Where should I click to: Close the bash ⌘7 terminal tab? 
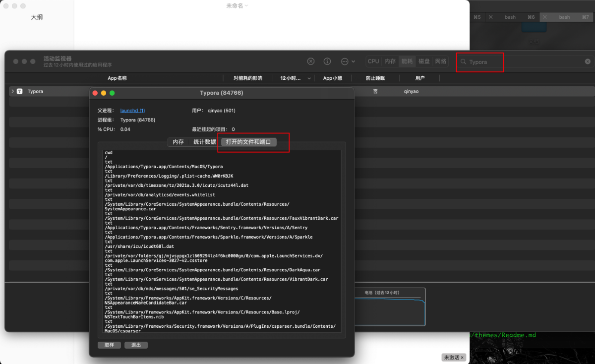(x=545, y=17)
